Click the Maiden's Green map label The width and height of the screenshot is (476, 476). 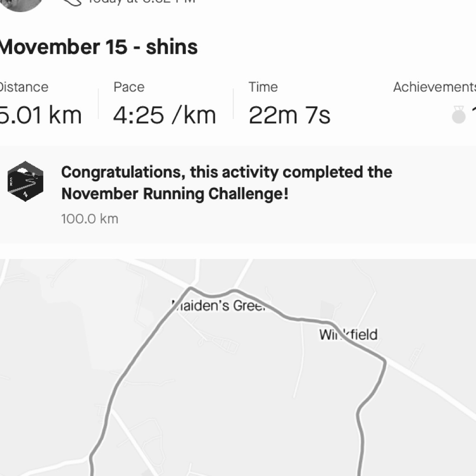219,305
